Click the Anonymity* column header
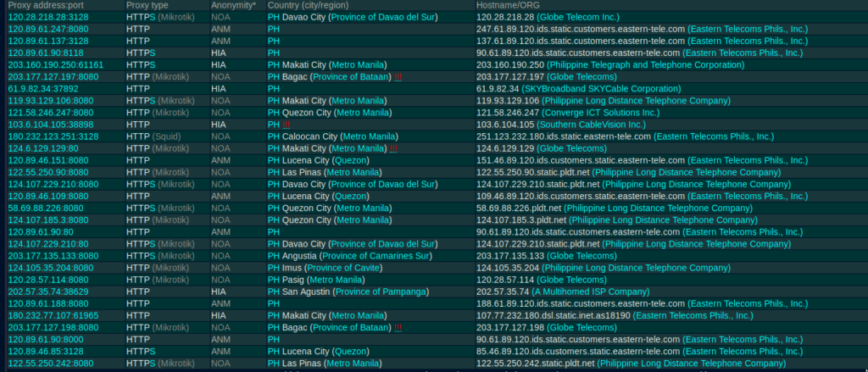The image size is (868, 372). click(233, 5)
